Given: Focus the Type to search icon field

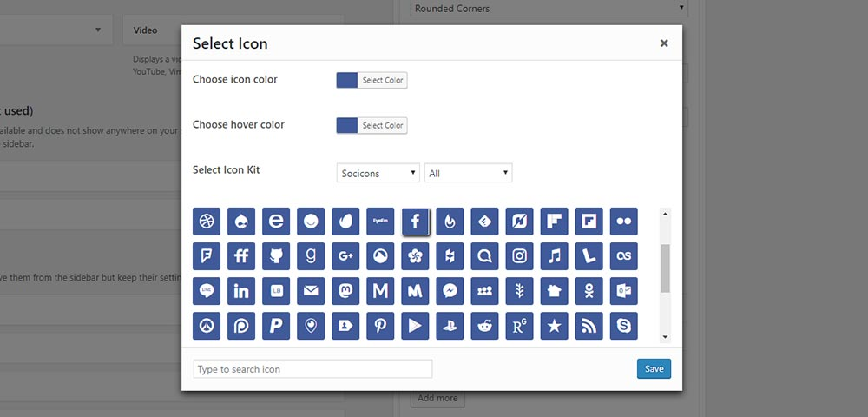Looking at the screenshot, I should [312, 369].
